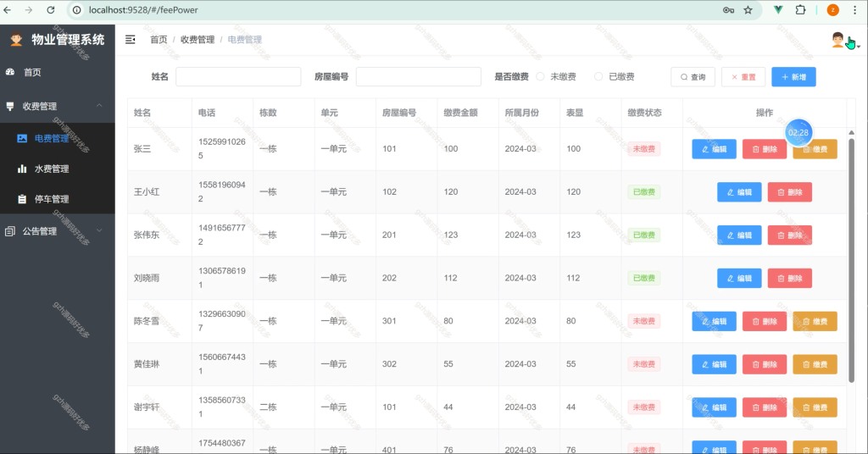The width and height of the screenshot is (868, 454).
Task: Click the password key icon in address bar
Action: pos(728,10)
